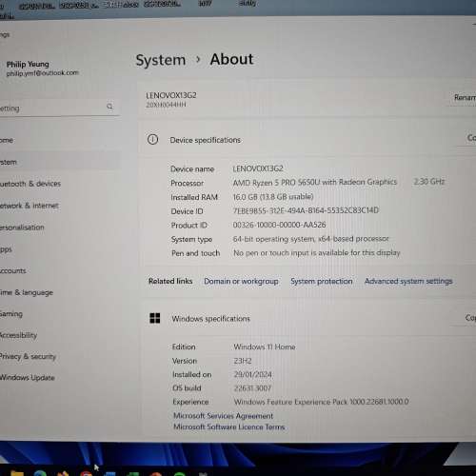The image size is (476, 476).
Task: Open the Home settings page
Action: 6,140
